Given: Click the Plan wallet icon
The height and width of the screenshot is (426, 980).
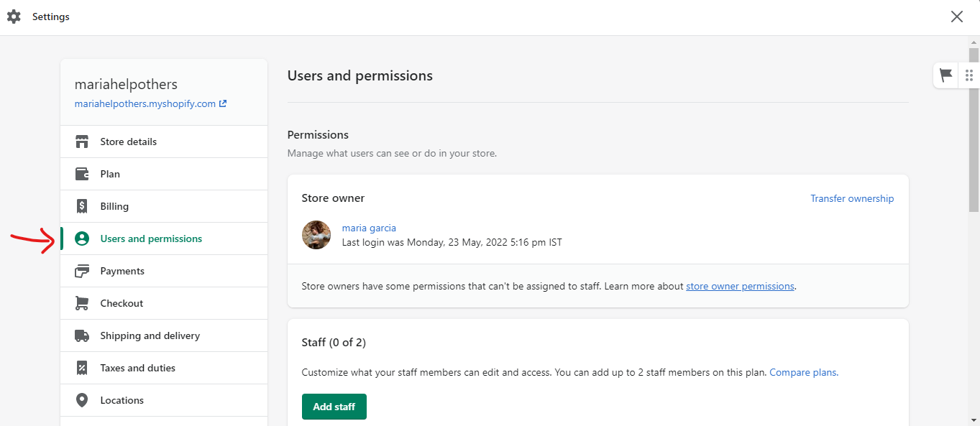Looking at the screenshot, I should 82,174.
